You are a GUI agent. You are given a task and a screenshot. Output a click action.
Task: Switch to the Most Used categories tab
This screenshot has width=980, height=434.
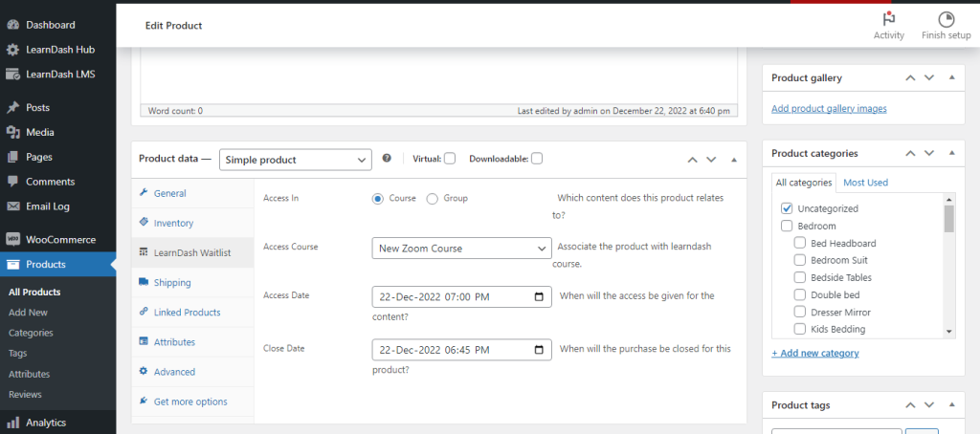pyautogui.click(x=865, y=183)
